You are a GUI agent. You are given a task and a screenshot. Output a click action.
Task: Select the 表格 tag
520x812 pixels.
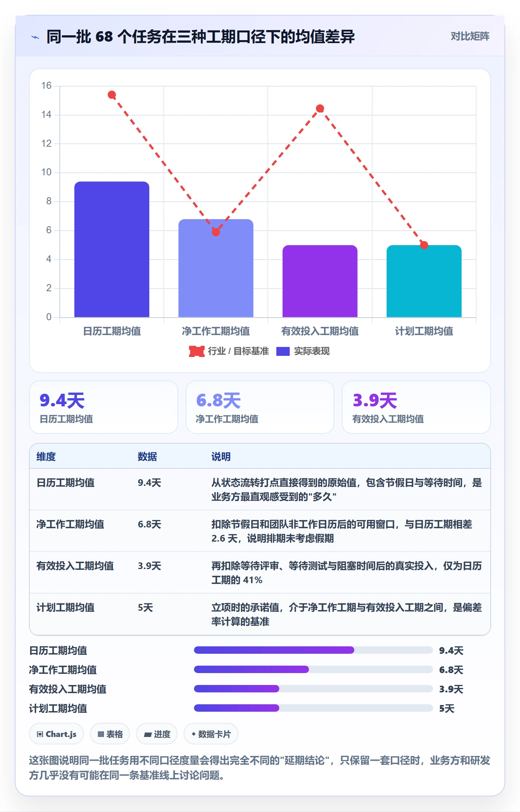pos(110,734)
